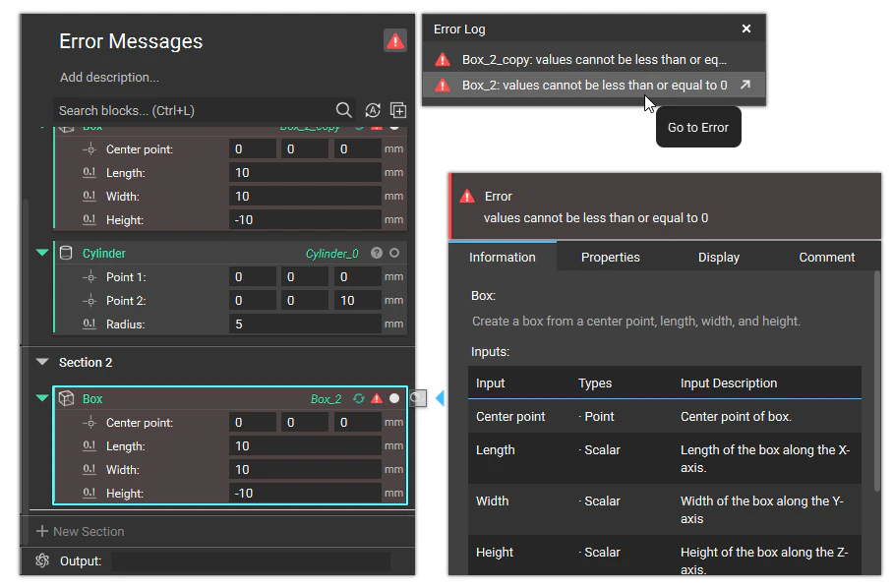This screenshot has width=894, height=588.
Task: Click the Error Messages title
Action: point(131,41)
